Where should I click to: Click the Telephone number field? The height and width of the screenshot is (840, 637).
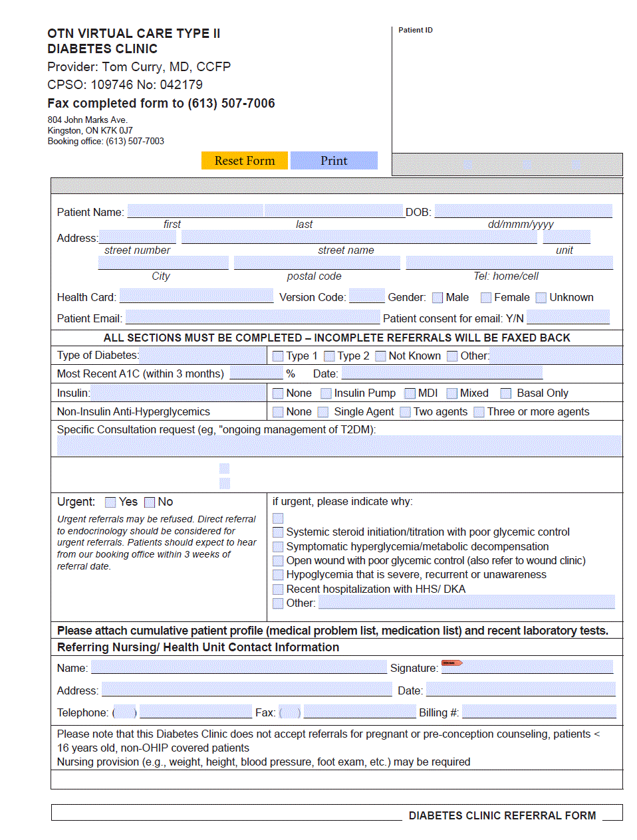(196, 712)
